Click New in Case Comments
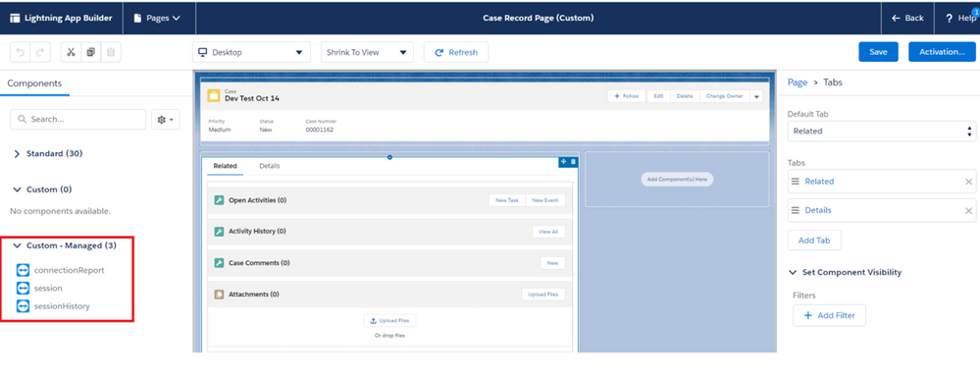Viewport: 980px width, 379px height. pos(552,263)
